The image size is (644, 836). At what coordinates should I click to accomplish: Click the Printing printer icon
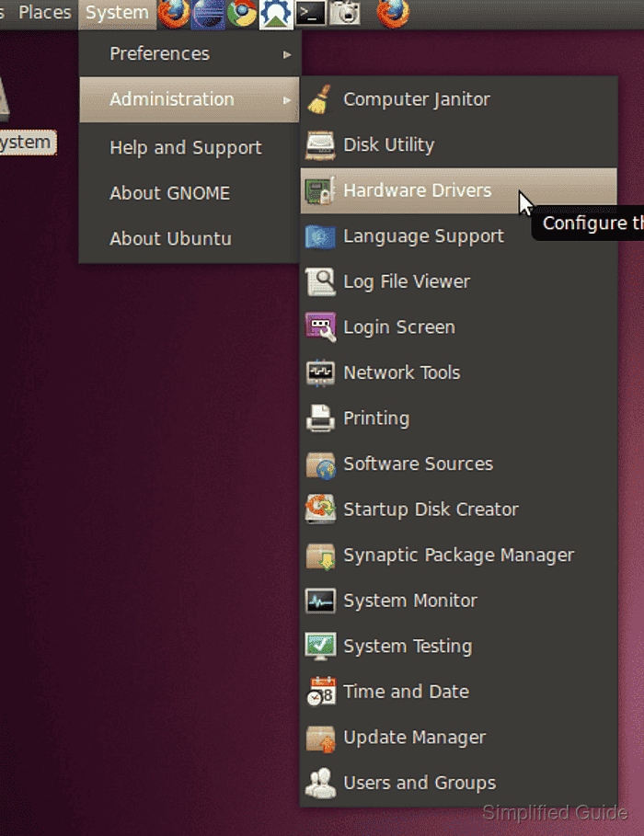click(319, 418)
